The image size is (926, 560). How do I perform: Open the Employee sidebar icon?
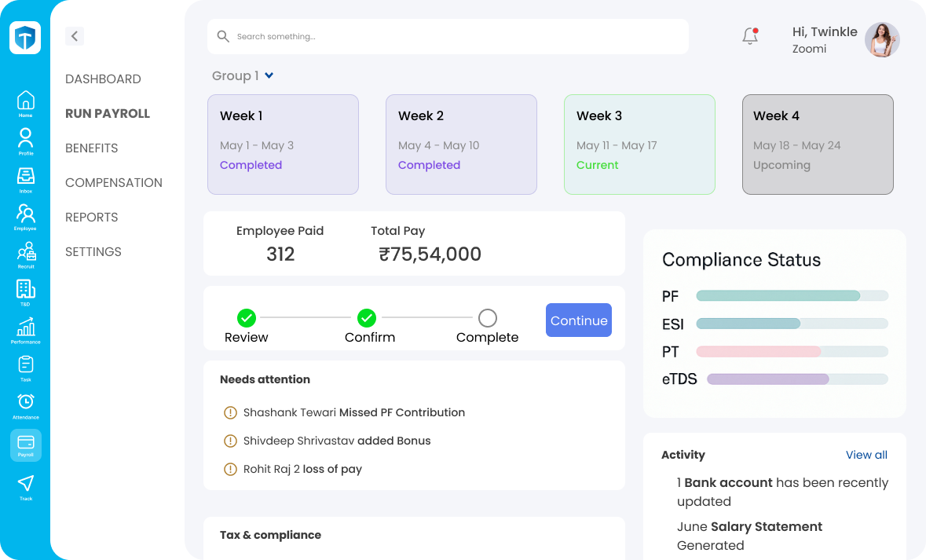25,214
